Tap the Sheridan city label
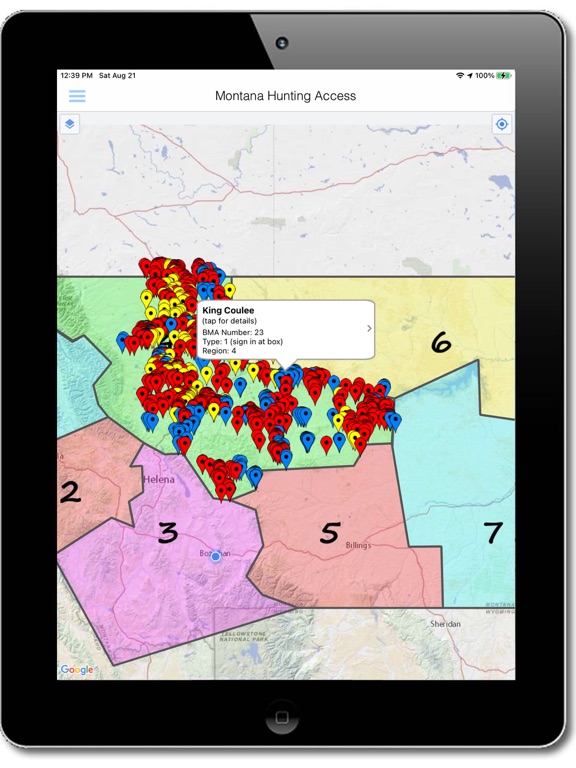The width and height of the screenshot is (576, 768). 445,624
